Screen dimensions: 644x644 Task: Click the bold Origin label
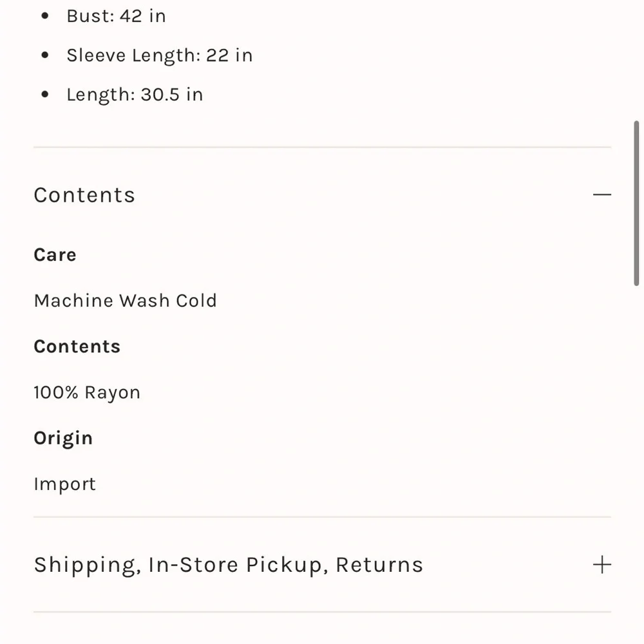[x=63, y=438]
